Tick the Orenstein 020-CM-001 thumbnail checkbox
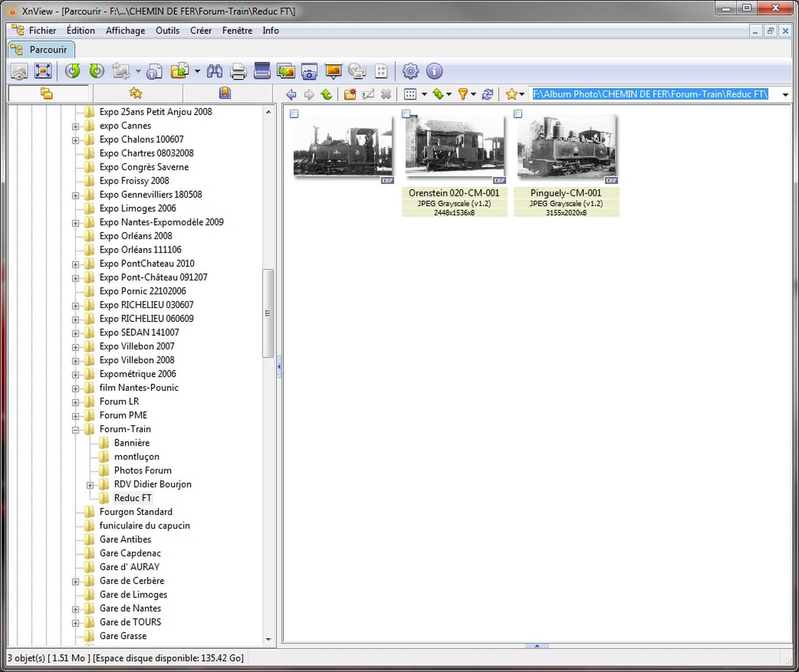This screenshot has width=799, height=672. (x=406, y=114)
